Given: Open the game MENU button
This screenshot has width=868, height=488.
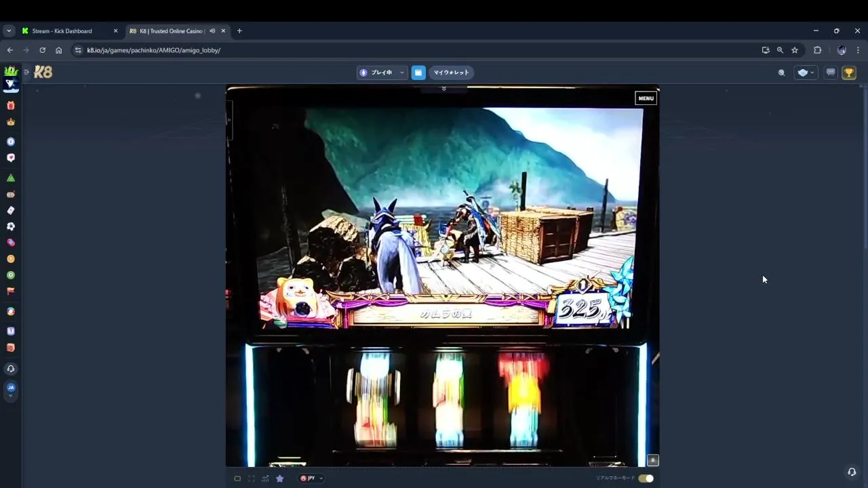Looking at the screenshot, I should (x=646, y=98).
